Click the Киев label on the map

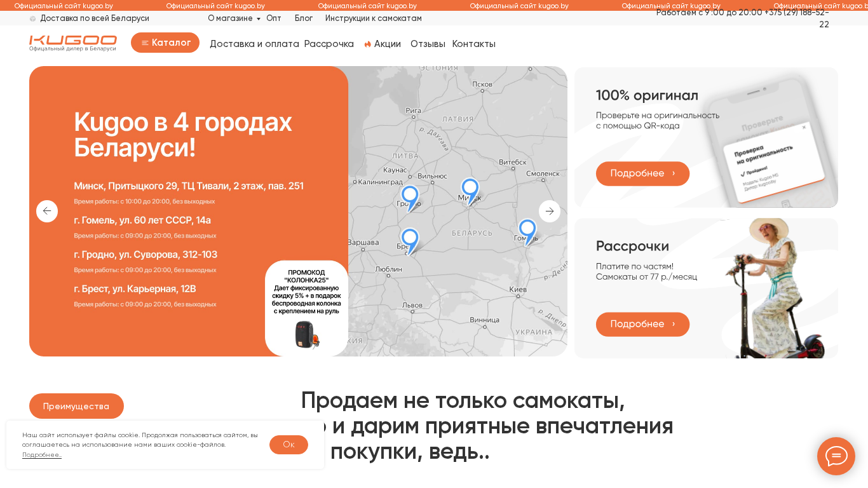pyautogui.click(x=518, y=290)
